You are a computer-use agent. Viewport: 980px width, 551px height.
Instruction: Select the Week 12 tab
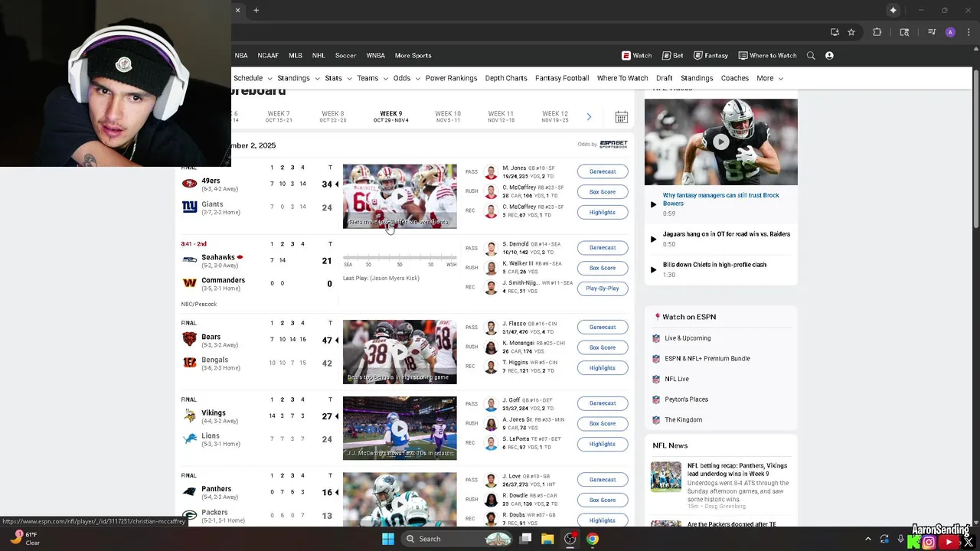point(555,116)
